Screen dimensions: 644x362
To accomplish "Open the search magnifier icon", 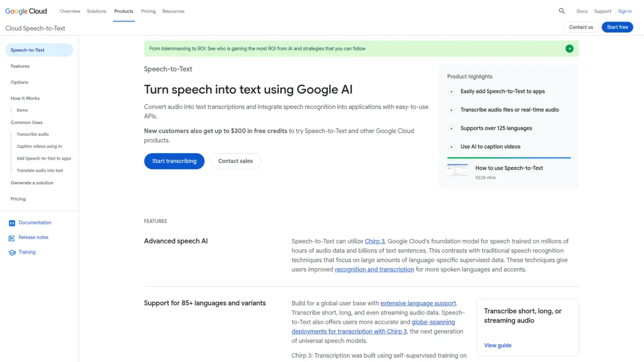I will [562, 11].
